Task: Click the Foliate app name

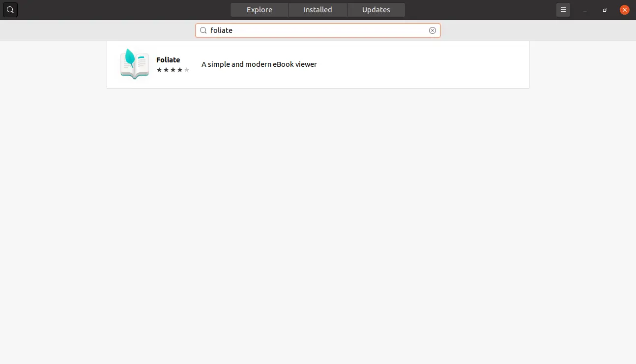Action: click(168, 60)
